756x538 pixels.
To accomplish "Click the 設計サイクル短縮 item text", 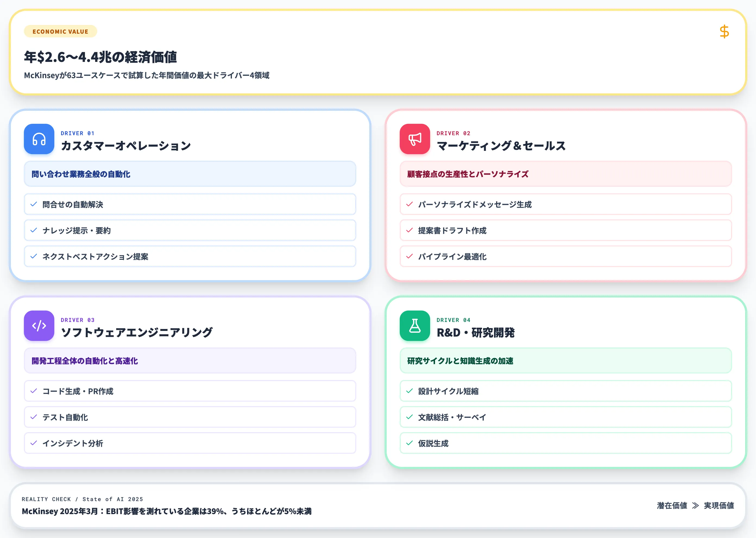I will click(448, 391).
